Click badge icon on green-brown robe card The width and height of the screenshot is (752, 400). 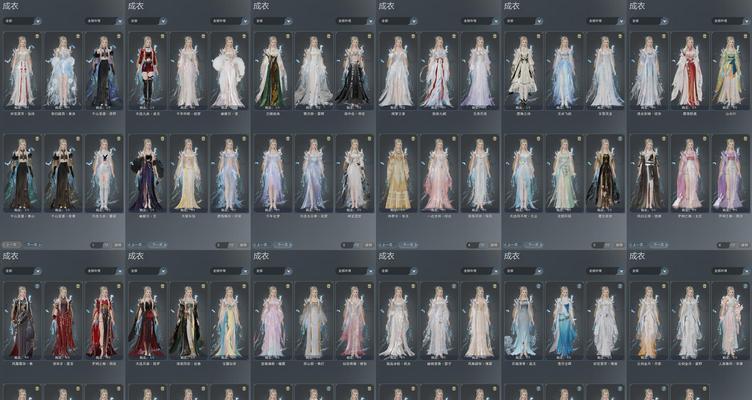click(288, 36)
